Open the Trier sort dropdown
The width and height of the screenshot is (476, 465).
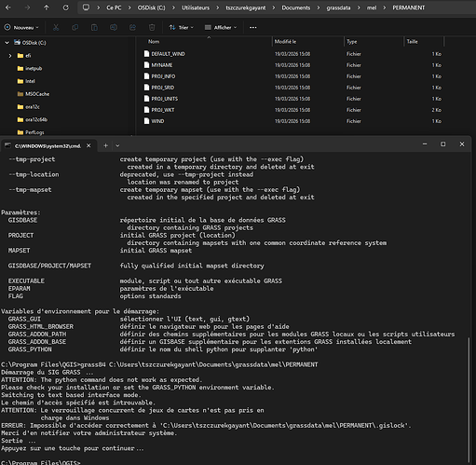(x=182, y=28)
